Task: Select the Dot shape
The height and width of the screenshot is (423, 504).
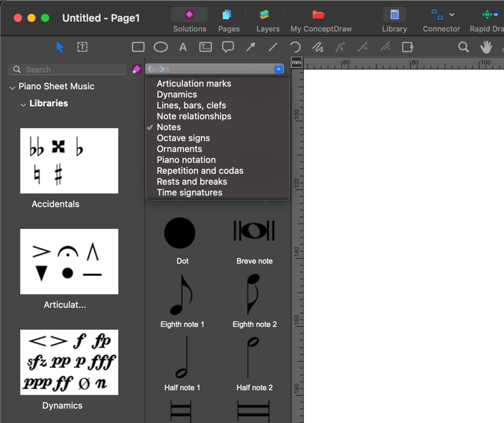Action: coord(180,233)
